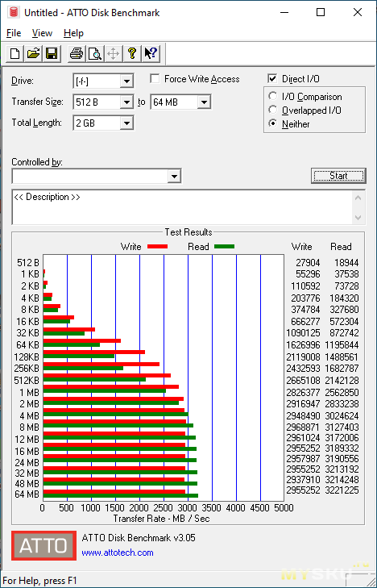377x588 pixels.
Task: Uncheck the Direct I/O checkbox
Action: pos(272,79)
